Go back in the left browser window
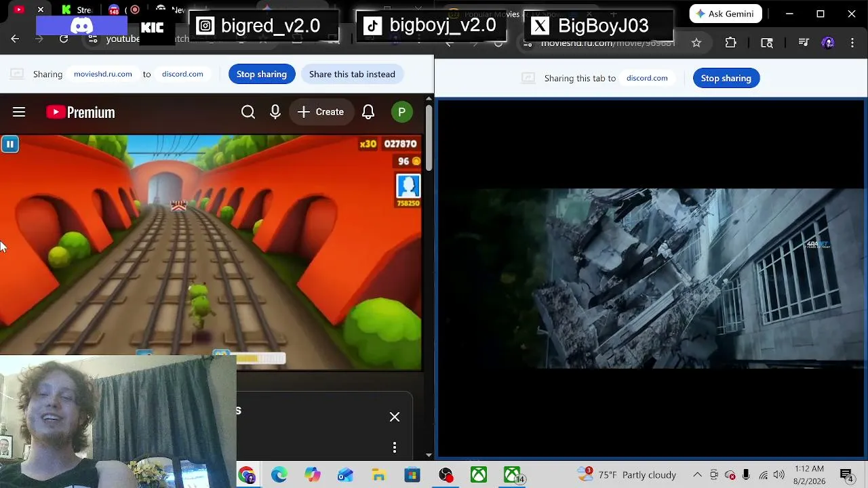 [x=15, y=39]
